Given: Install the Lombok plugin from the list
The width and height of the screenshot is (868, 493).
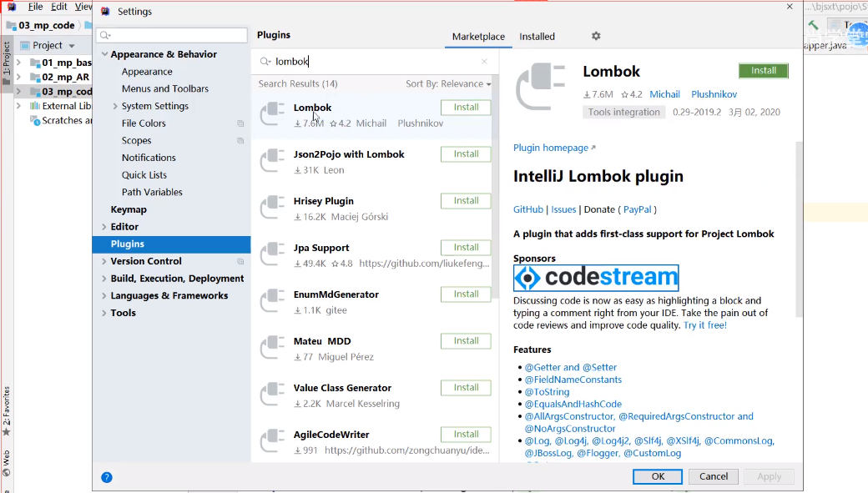Looking at the screenshot, I should 466,108.
